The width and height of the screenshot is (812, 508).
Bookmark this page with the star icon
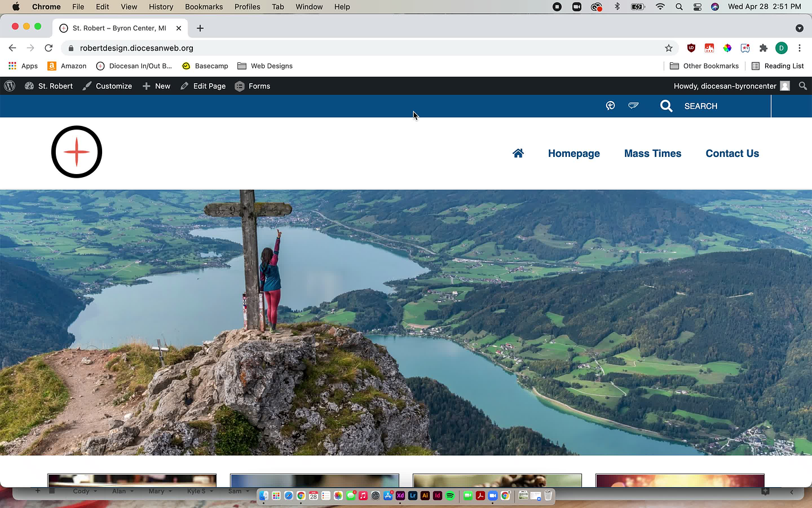pos(668,48)
